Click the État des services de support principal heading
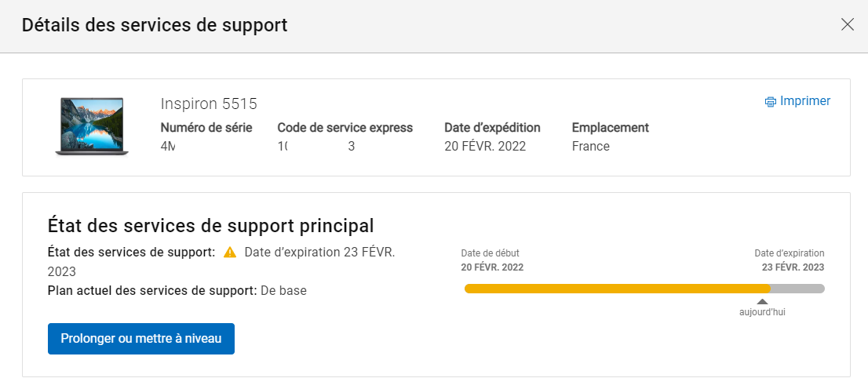 [x=210, y=227]
